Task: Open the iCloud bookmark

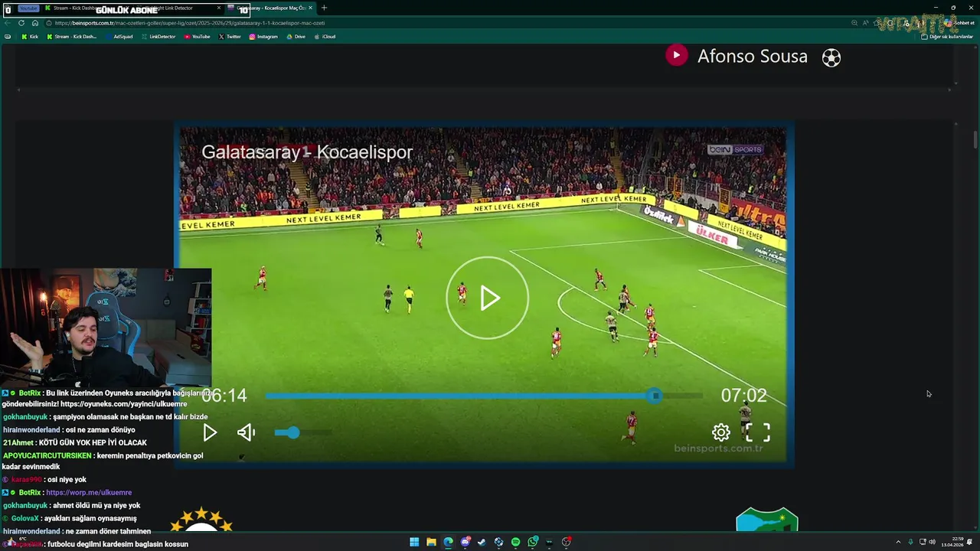Action: click(x=325, y=37)
